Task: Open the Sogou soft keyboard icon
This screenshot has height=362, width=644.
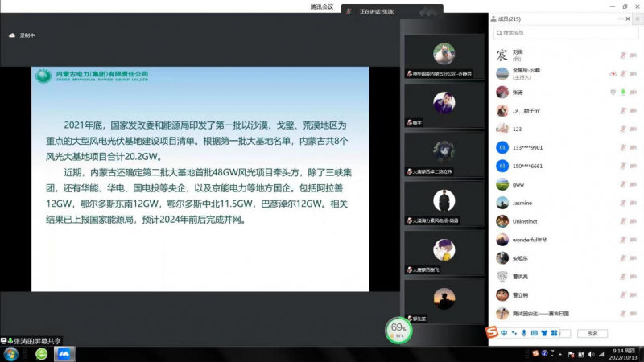Action: (x=534, y=333)
